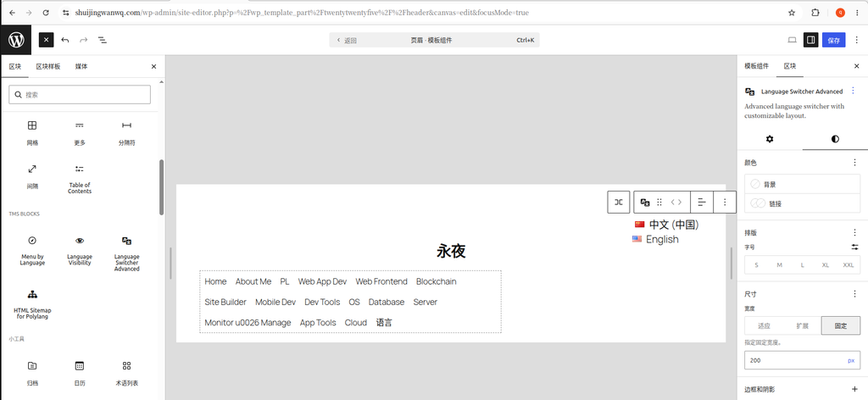This screenshot has width=868, height=400.
Task: Insert the Language Visibility block
Action: [x=80, y=250]
